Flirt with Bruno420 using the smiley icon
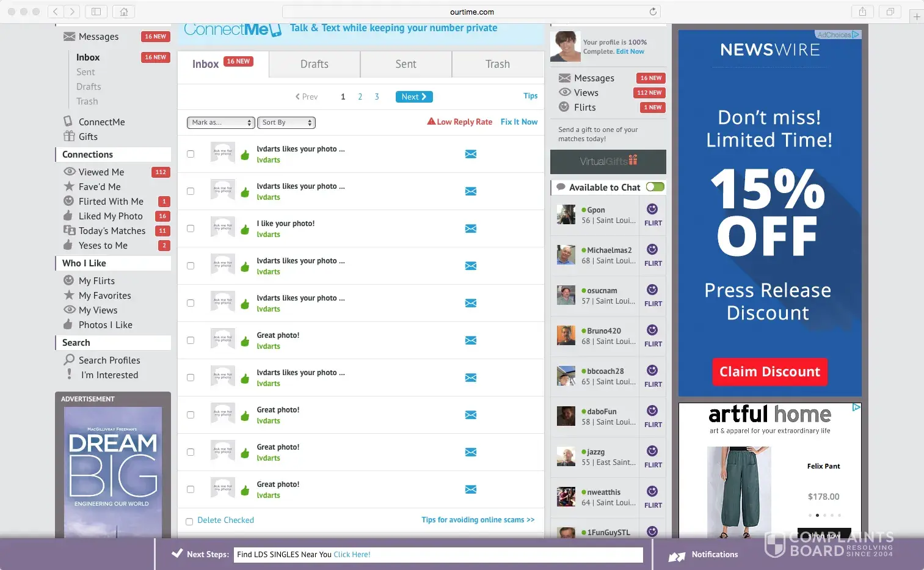Screen dimensions: 924x570 pos(652,330)
